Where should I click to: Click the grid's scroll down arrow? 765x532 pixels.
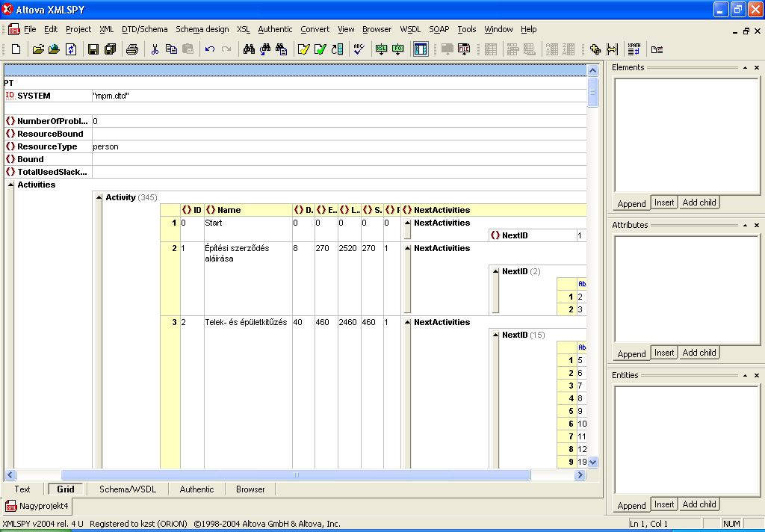pyautogui.click(x=592, y=462)
